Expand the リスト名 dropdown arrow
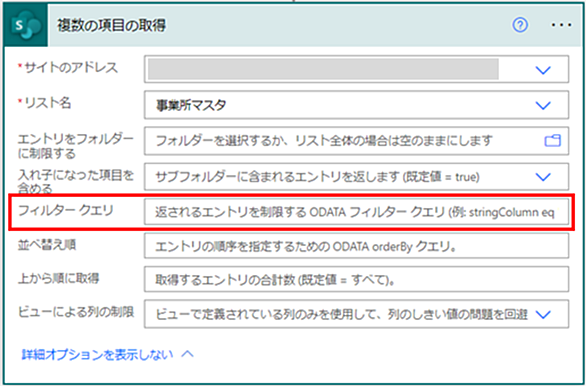 543,105
